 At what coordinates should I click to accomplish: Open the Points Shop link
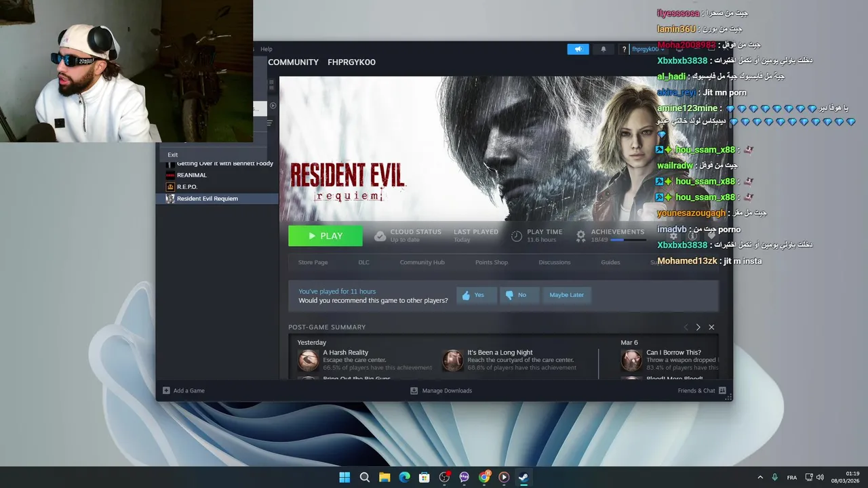click(492, 262)
